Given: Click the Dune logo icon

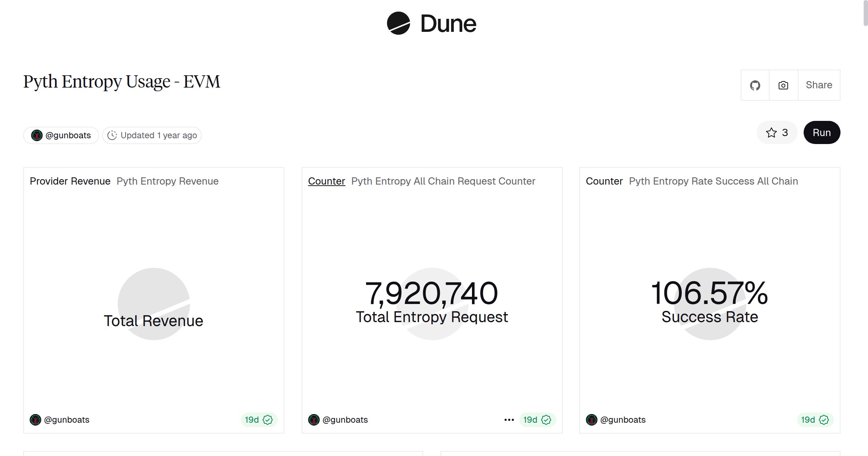Looking at the screenshot, I should (398, 24).
